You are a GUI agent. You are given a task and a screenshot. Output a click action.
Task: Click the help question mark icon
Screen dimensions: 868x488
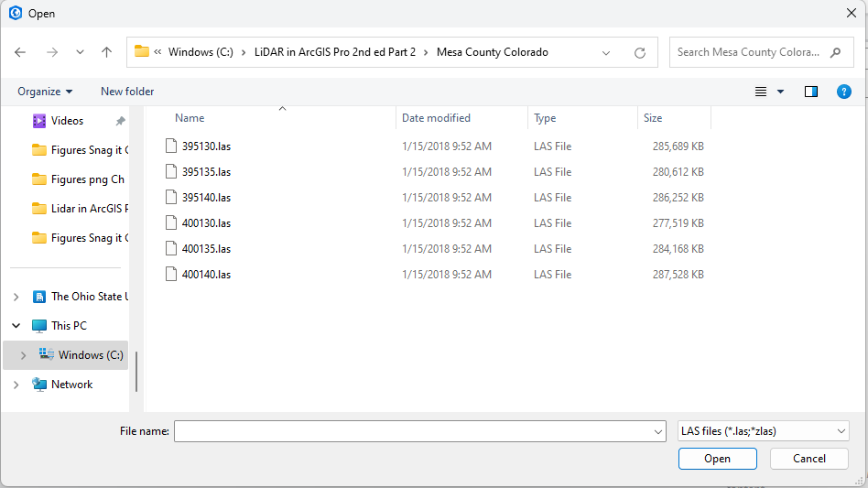pos(844,92)
